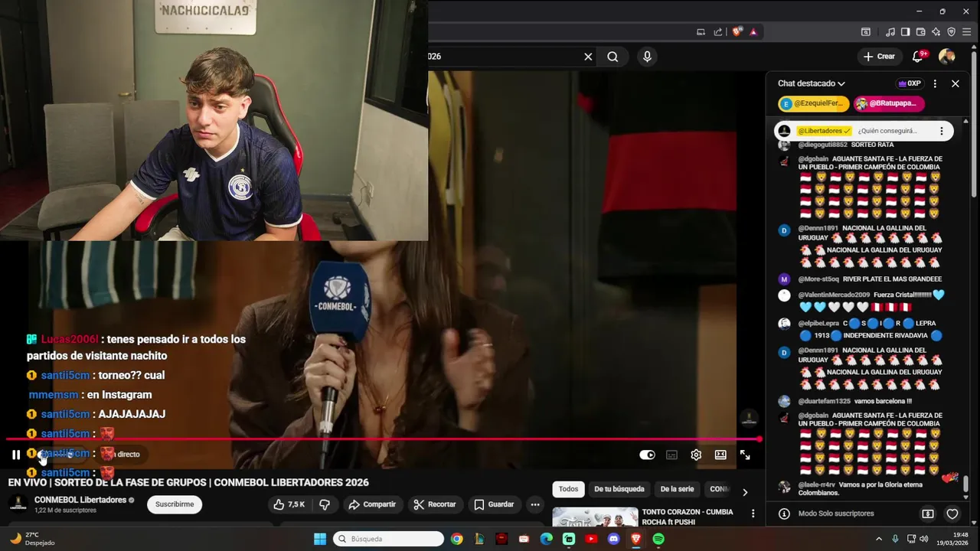Open Brave media playlist music icon
Viewport: 980px width, 551px height.
click(890, 32)
